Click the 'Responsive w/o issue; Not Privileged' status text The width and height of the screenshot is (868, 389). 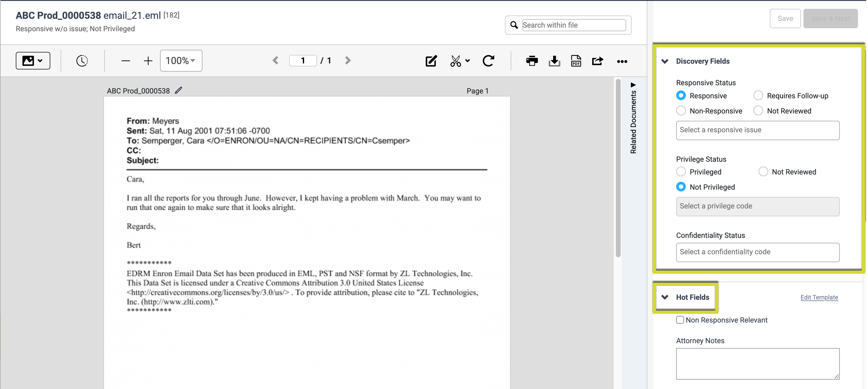pyautogui.click(x=75, y=29)
